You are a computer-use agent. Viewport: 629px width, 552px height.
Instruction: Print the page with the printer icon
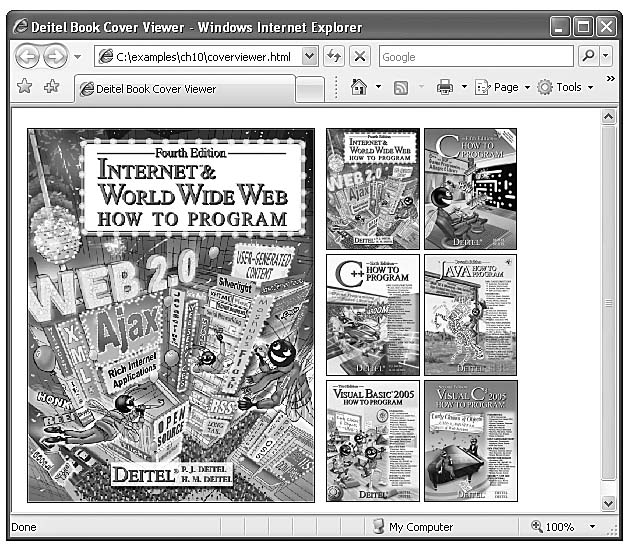click(x=444, y=87)
